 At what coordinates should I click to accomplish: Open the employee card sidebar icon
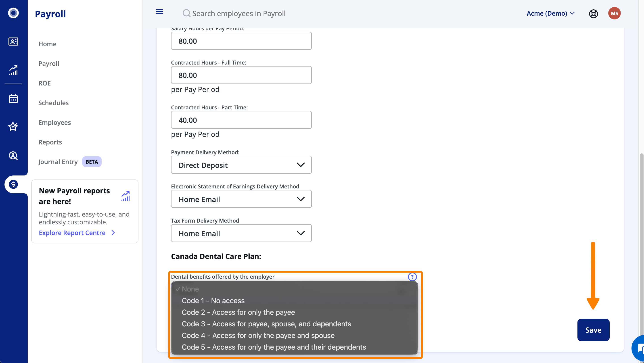tap(13, 42)
